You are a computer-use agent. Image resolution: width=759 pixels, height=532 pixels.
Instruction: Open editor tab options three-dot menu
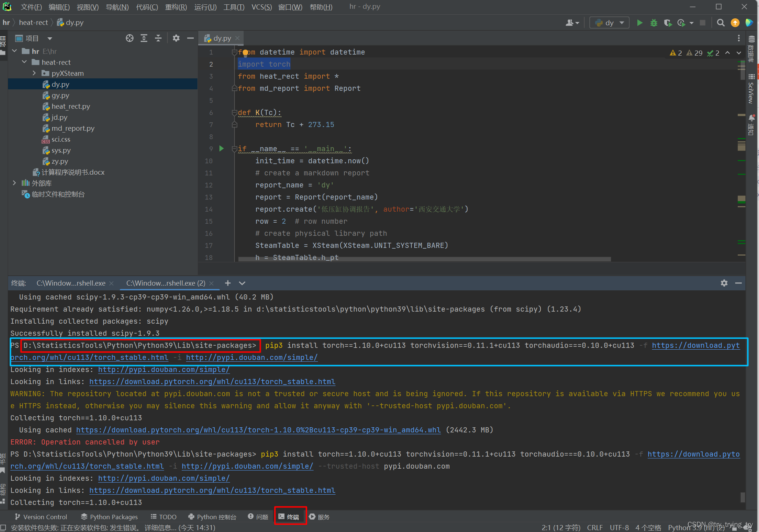(x=738, y=38)
